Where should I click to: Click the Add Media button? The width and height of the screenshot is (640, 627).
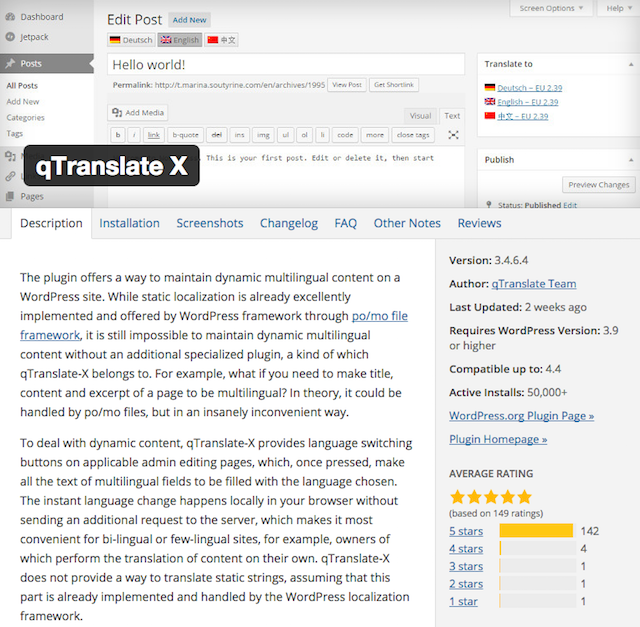(138, 113)
